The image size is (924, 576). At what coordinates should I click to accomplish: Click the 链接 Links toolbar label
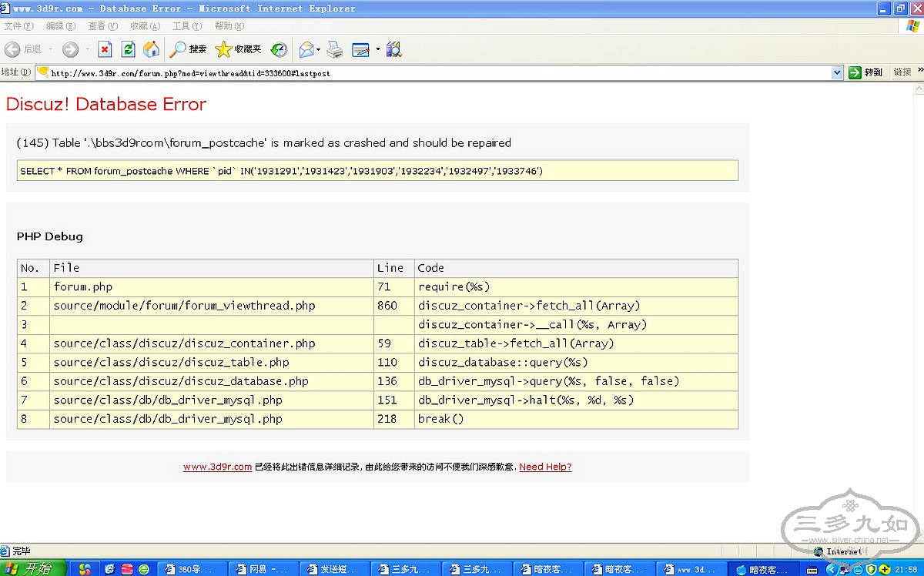click(902, 72)
